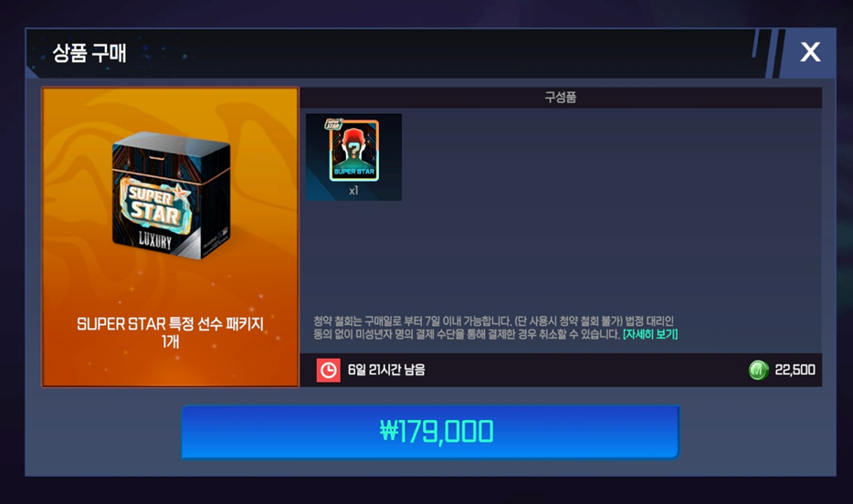The image size is (853, 504).
Task: Click the SUPER STAR label at card bottom
Action: (x=354, y=172)
